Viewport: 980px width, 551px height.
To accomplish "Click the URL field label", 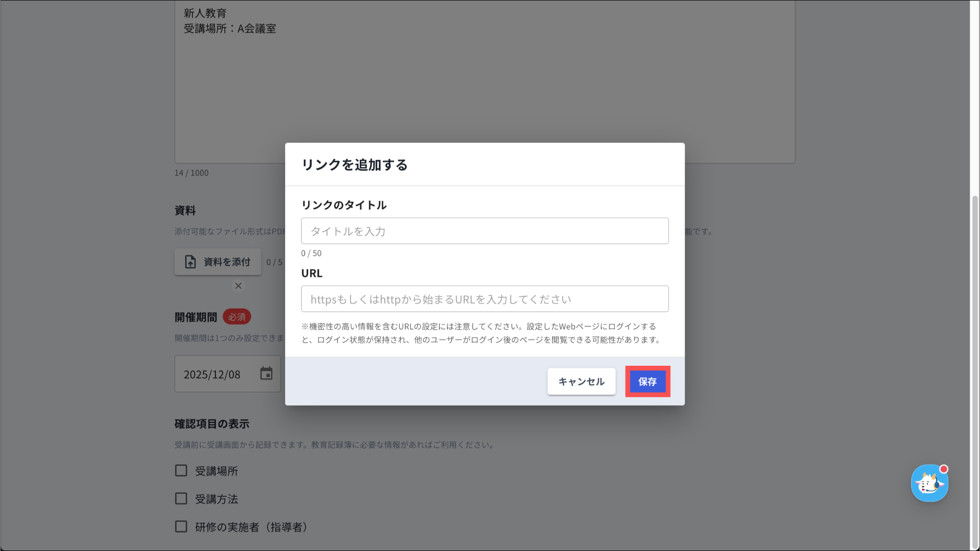I will [312, 273].
